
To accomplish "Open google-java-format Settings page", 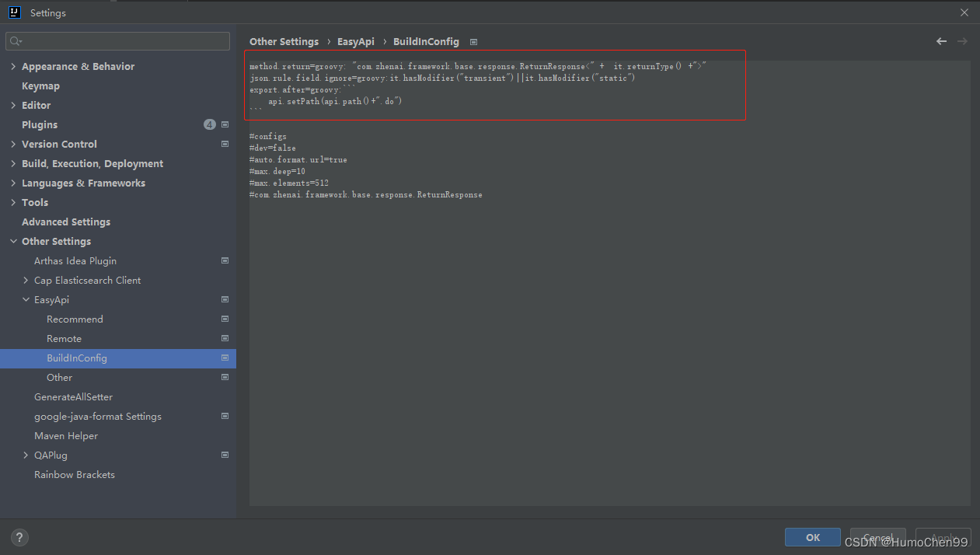I will tap(98, 416).
